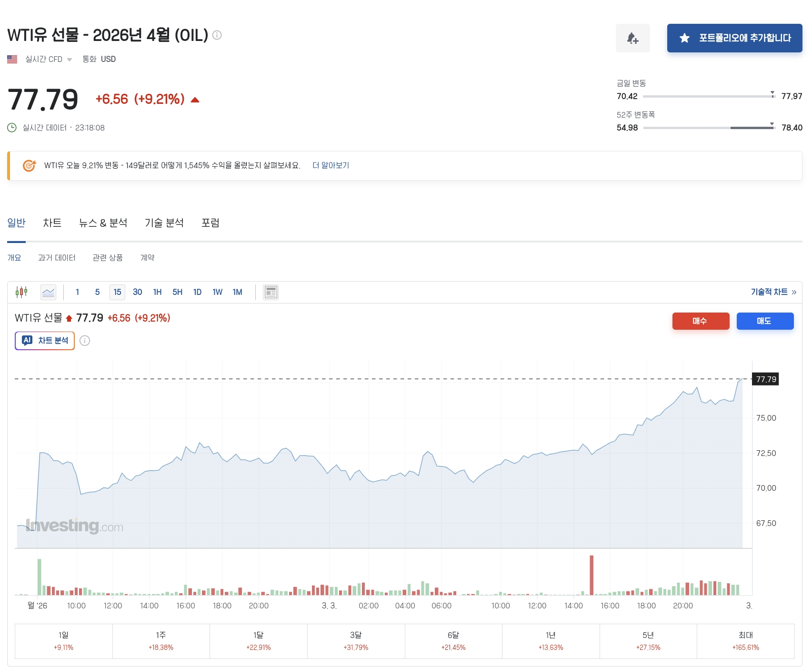This screenshot has width=812, height=668.
Task: Open the news overlay icon in chart toolbar
Action: tap(271, 292)
